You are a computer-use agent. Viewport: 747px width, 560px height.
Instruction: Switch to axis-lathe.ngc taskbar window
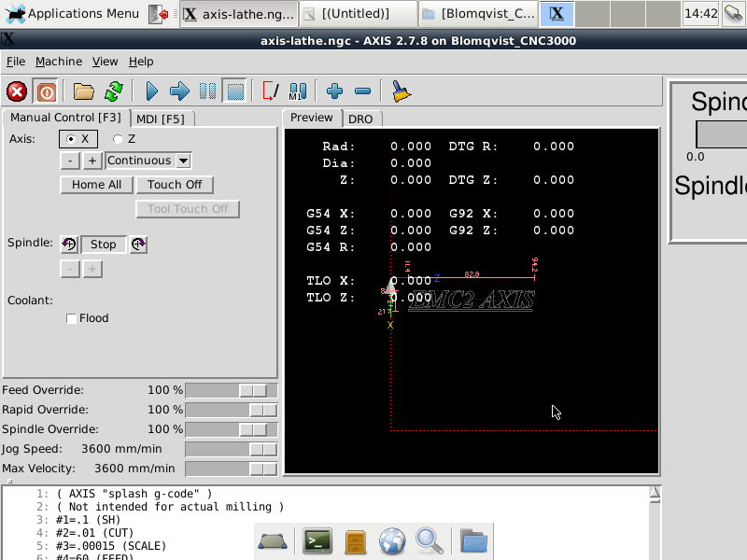(239, 14)
